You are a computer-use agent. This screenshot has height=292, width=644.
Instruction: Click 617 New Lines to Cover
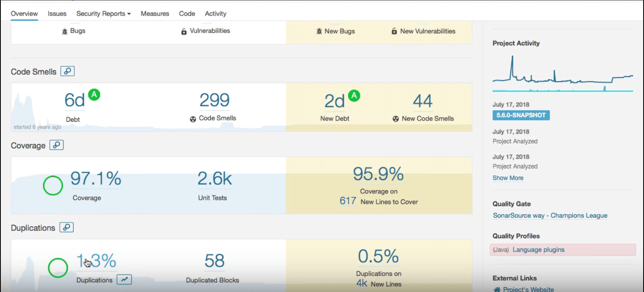pyautogui.click(x=348, y=201)
